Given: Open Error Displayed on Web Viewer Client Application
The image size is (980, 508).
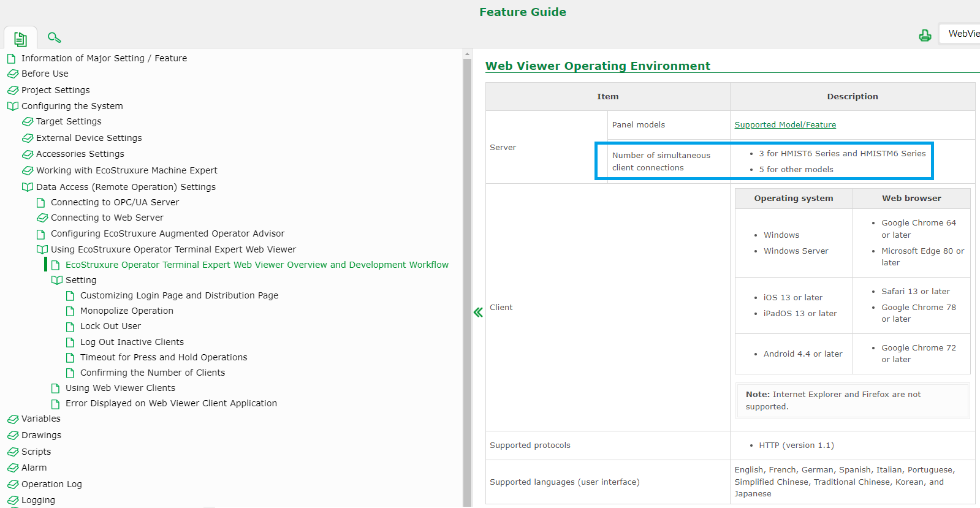Looking at the screenshot, I should (x=171, y=403).
